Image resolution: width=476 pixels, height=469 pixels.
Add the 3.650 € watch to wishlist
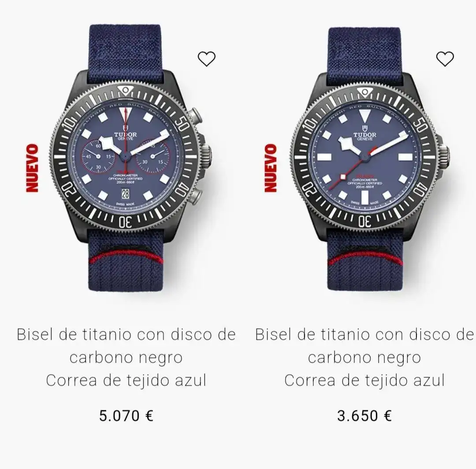pos(445,59)
